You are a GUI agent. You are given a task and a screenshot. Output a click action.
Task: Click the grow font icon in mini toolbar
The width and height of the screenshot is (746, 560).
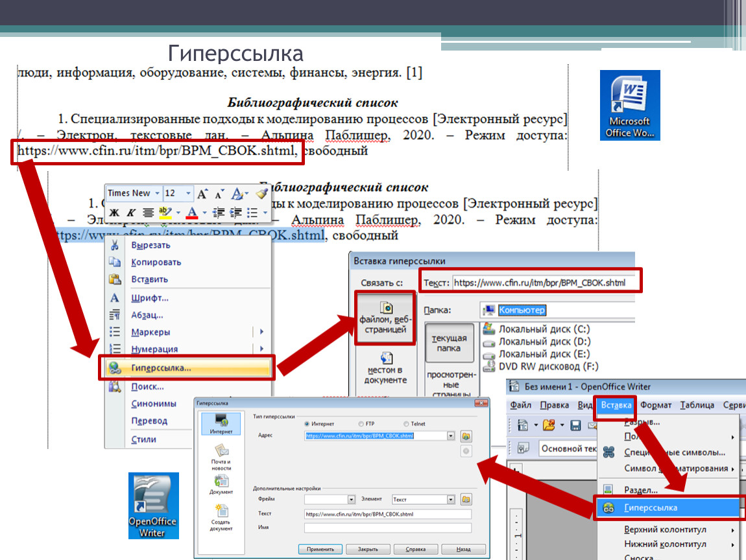(203, 193)
